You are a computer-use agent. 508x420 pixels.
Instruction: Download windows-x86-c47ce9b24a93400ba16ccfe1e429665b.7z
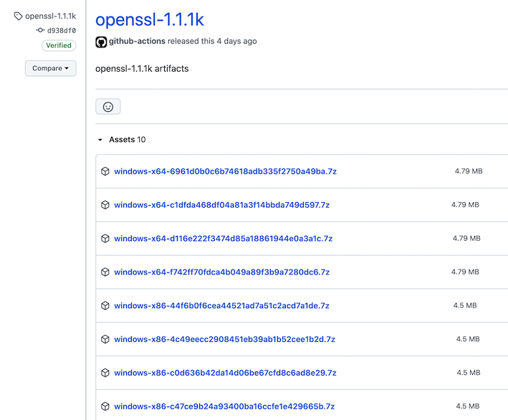pos(224,406)
